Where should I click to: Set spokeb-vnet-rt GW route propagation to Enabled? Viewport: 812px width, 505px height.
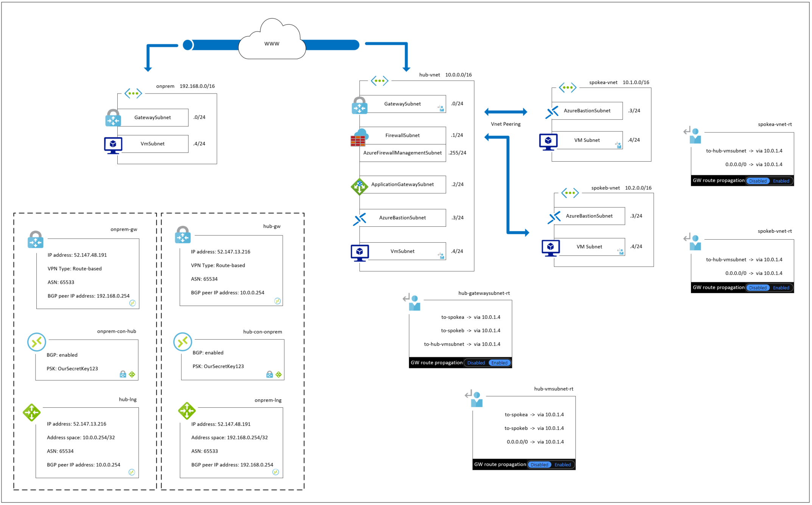[x=781, y=288]
